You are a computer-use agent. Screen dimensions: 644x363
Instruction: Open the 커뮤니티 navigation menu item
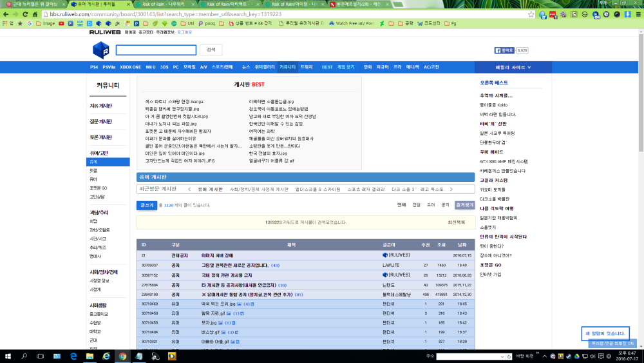(x=287, y=67)
